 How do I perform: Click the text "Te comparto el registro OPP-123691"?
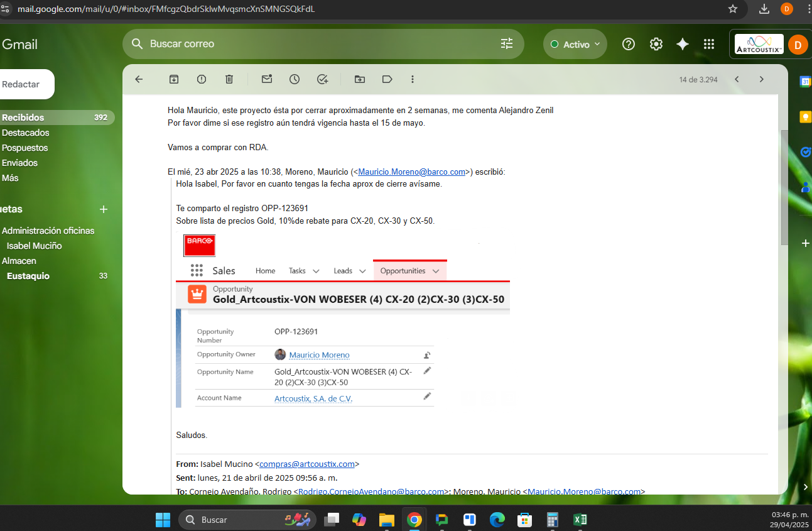pos(242,209)
